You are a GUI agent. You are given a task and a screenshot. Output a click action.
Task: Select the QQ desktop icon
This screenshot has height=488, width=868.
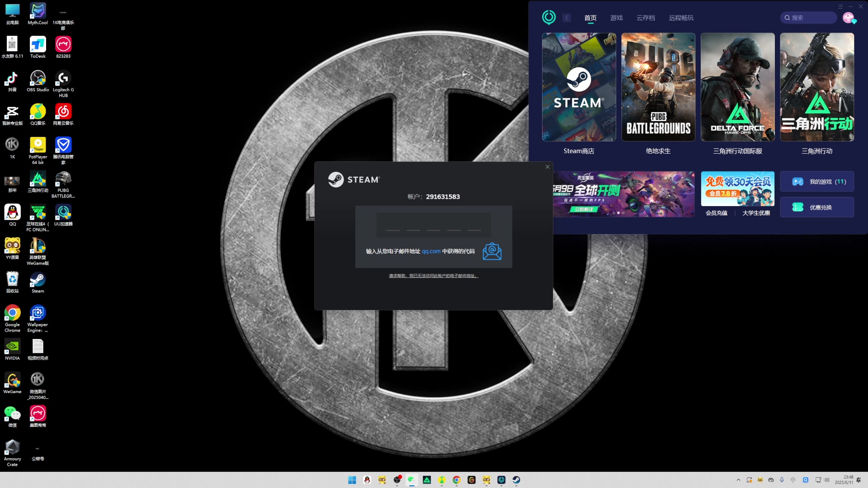[x=12, y=215]
